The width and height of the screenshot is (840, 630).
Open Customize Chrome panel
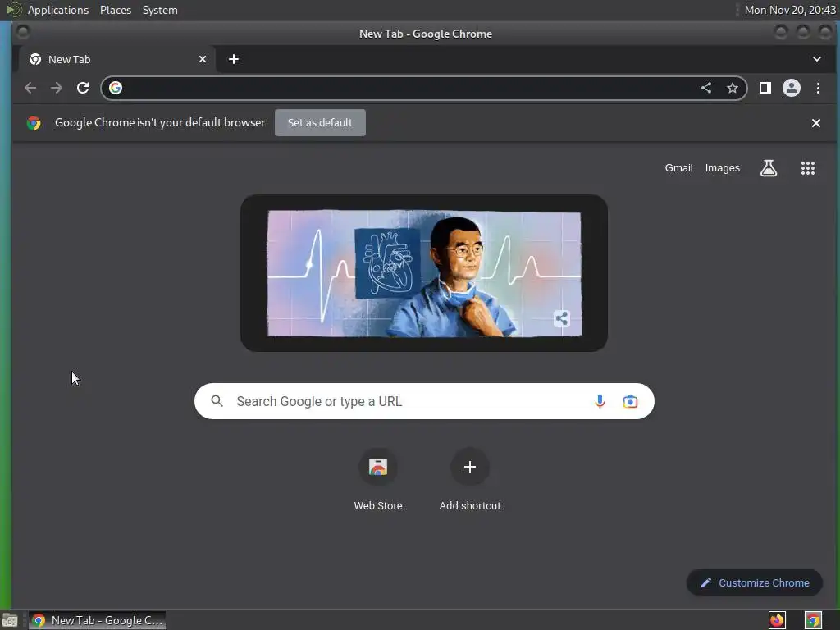point(755,583)
